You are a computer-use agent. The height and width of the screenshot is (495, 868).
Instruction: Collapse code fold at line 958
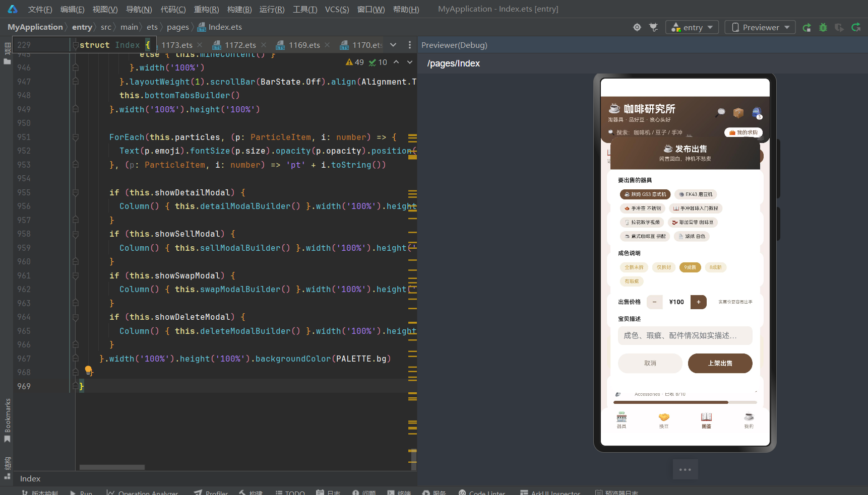tap(75, 234)
